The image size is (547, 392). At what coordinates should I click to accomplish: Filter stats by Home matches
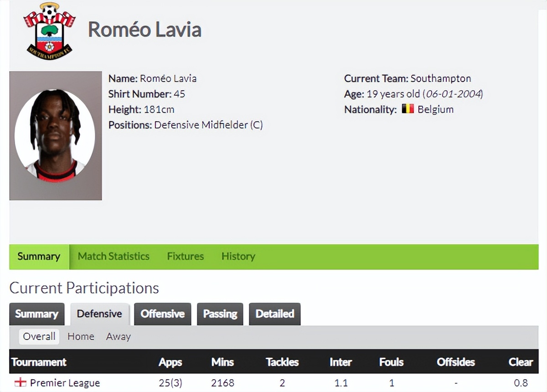(x=81, y=336)
